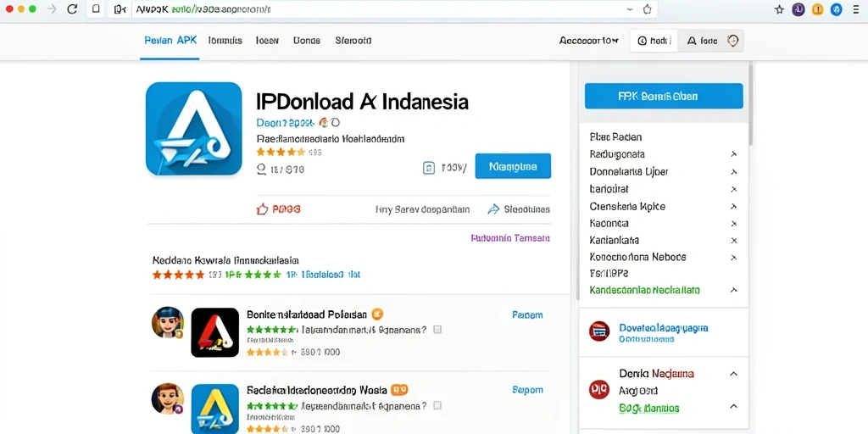Tick checkbox beside first review's Sqnanens text
This screenshot has height=434, width=868.
click(x=437, y=330)
